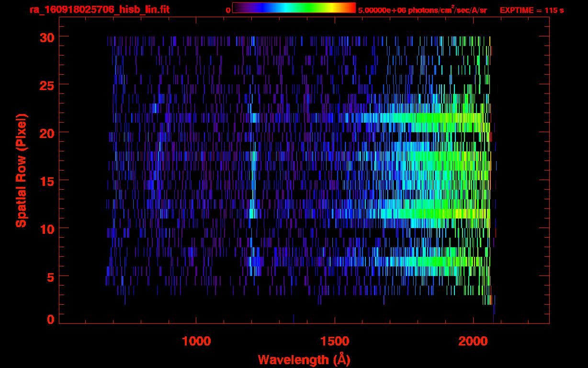Viewport: 588px width, 368px height.
Task: Click the Spatial Row (Pixel) axis title
Action: 21,170
